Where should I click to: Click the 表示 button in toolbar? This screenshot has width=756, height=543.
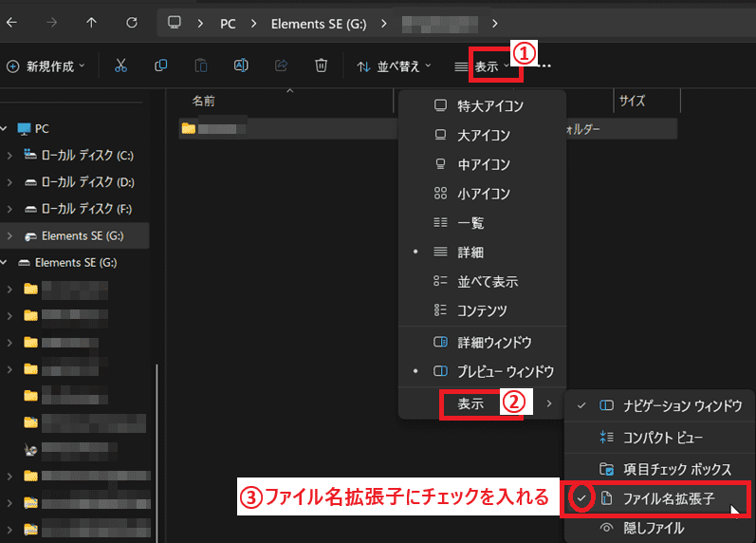(488, 66)
